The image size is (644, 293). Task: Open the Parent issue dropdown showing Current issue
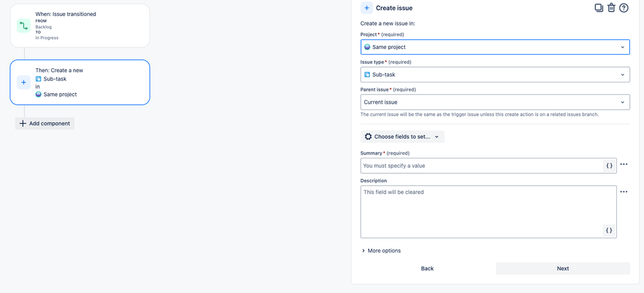click(495, 102)
